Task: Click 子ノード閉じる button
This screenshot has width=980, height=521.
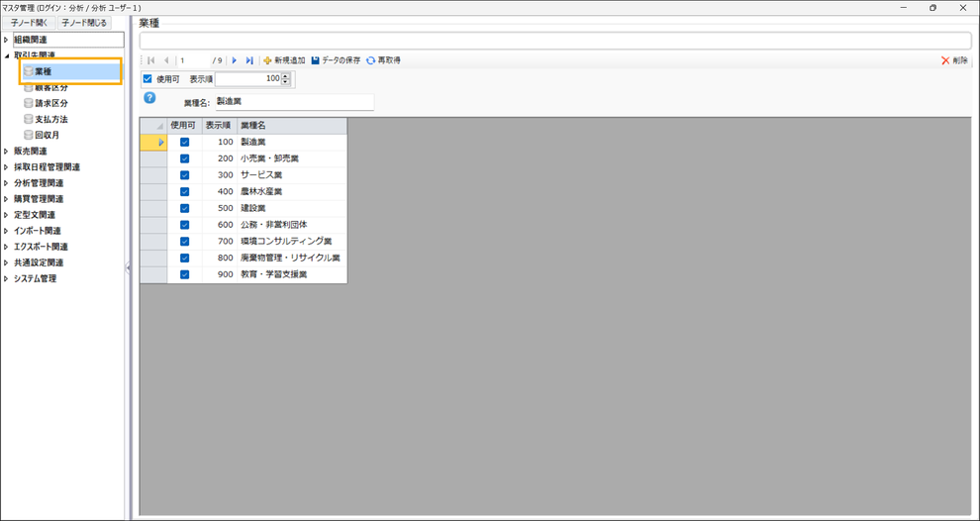Action: coord(84,23)
